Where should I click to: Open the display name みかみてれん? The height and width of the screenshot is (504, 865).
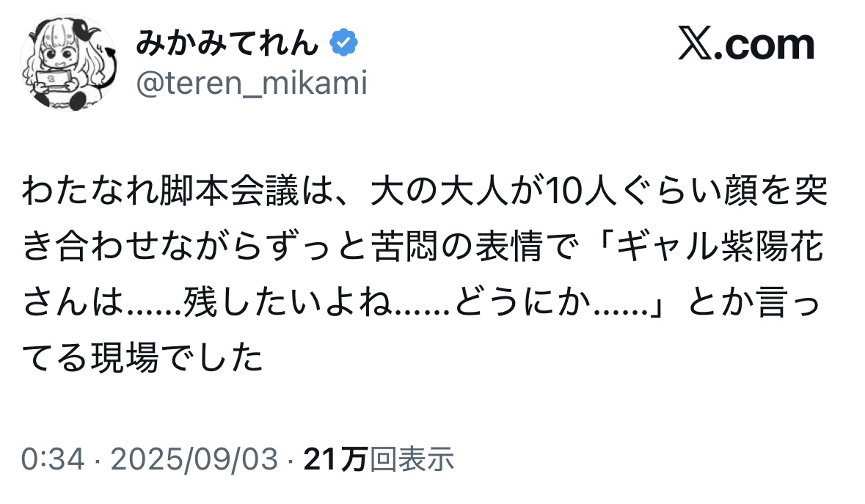(228, 44)
